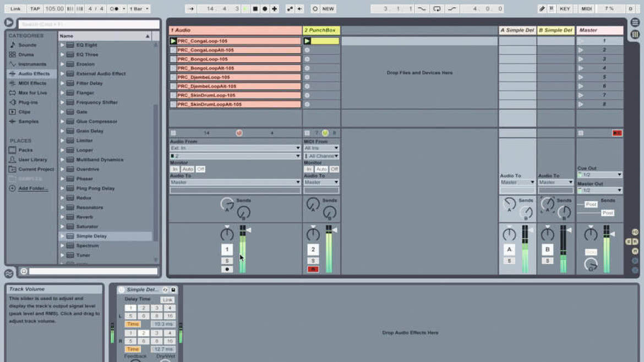Toggle the browser preview headphone button

pos(24,272)
